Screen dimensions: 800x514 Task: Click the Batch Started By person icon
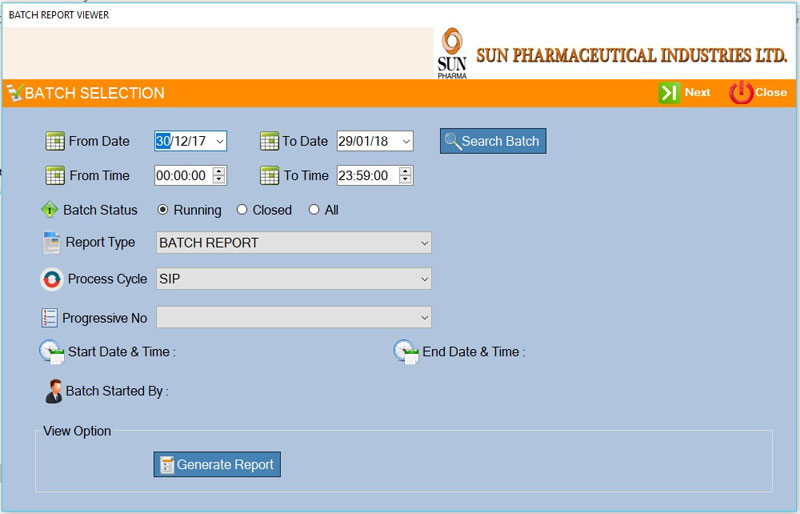tap(54, 391)
